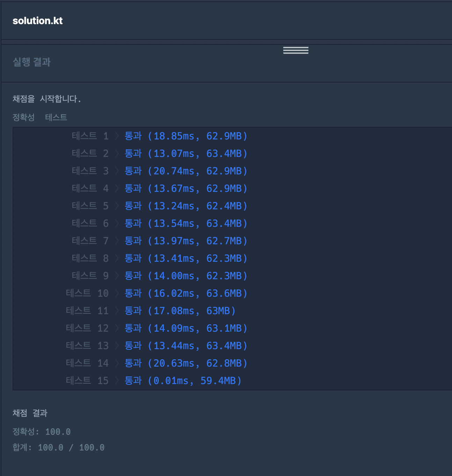Click 테스트 15 result 통과 (0.01ms, 59.4MB)

point(183,381)
